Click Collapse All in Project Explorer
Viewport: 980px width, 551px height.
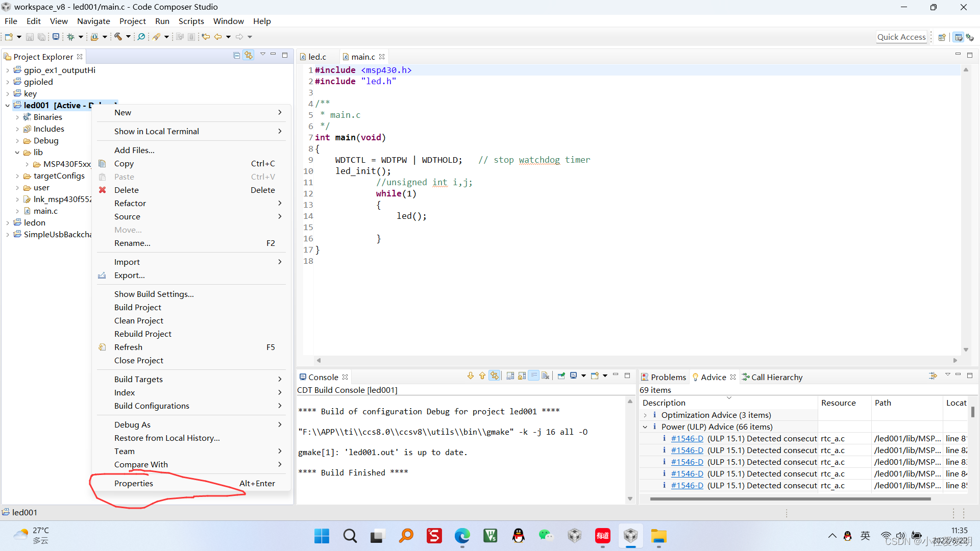pyautogui.click(x=236, y=55)
